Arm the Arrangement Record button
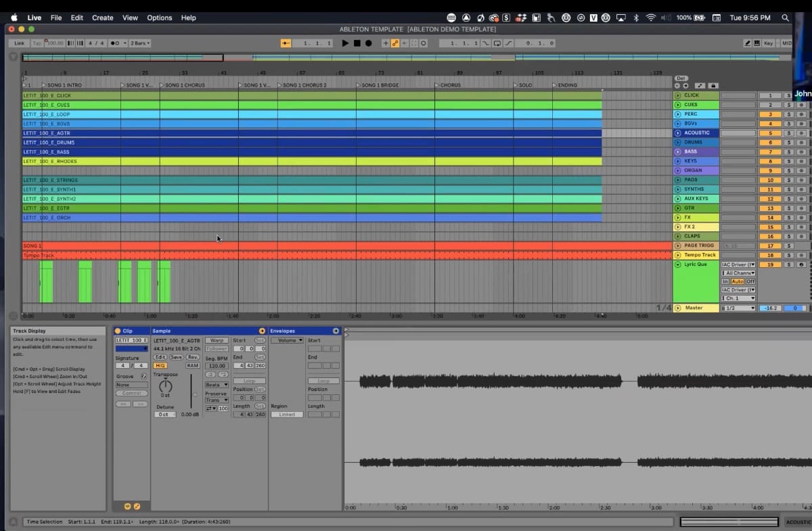This screenshot has width=812, height=531. [368, 43]
